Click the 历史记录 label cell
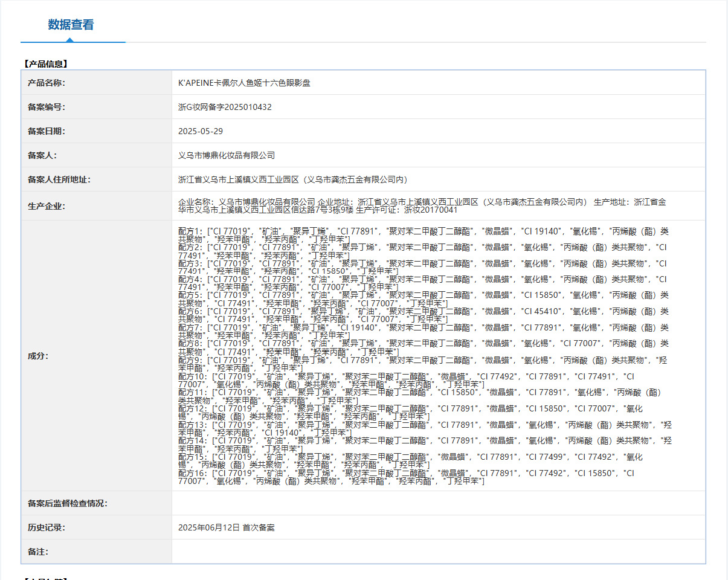Image resolution: width=728 pixels, height=580 pixels. pos(97,527)
